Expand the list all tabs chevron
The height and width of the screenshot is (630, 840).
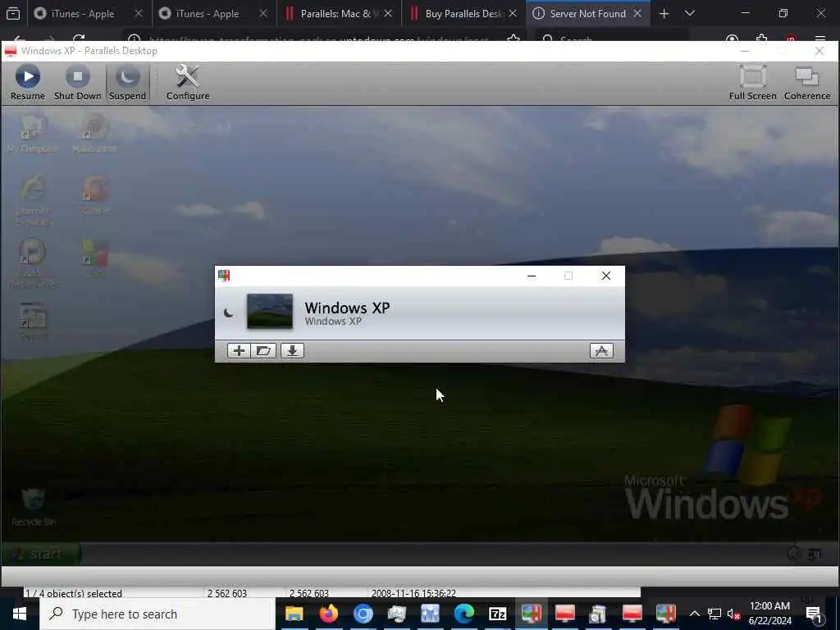(690, 13)
